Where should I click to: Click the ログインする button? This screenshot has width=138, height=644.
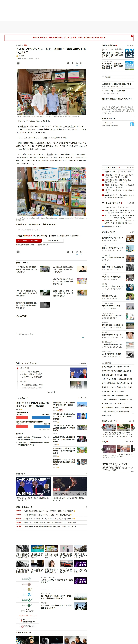click(x=53, y=241)
